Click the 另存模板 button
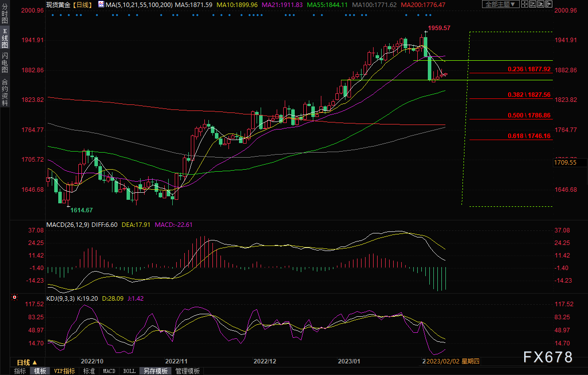The width and height of the screenshot is (588, 375). (156, 371)
